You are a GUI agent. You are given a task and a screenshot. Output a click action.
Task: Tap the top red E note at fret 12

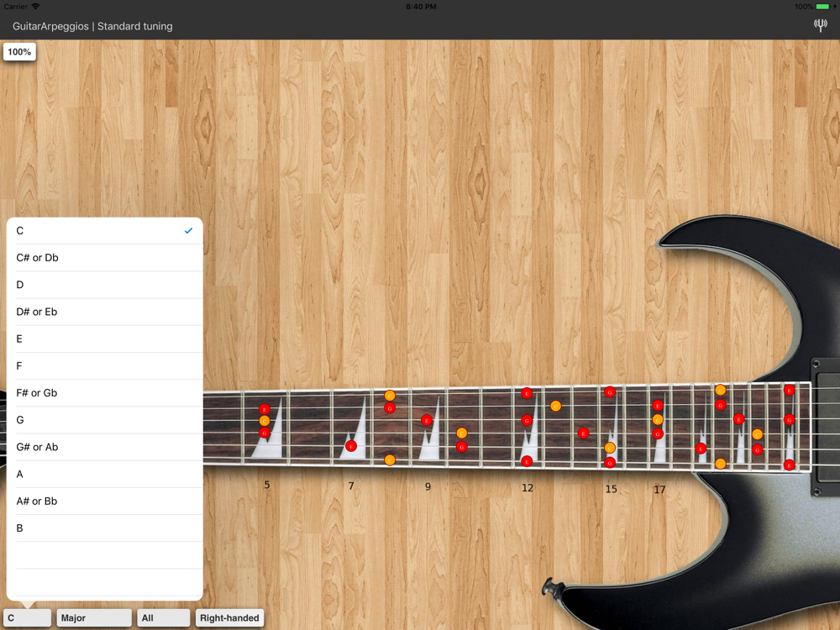pos(527,393)
